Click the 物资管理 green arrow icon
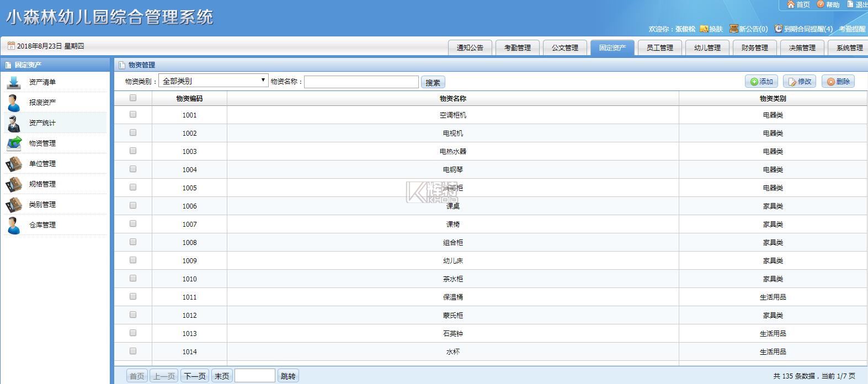This screenshot has width=868, height=384. pos(14,143)
